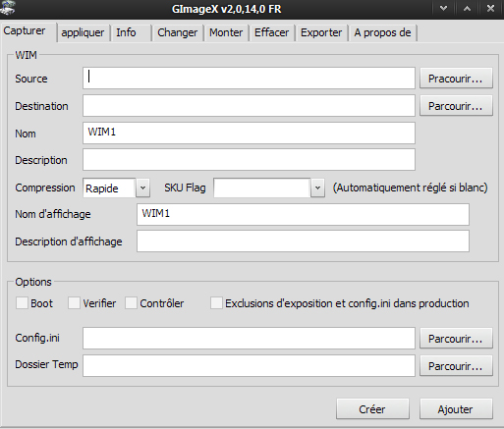Expand the SKU Flag dropdown

coord(317,188)
